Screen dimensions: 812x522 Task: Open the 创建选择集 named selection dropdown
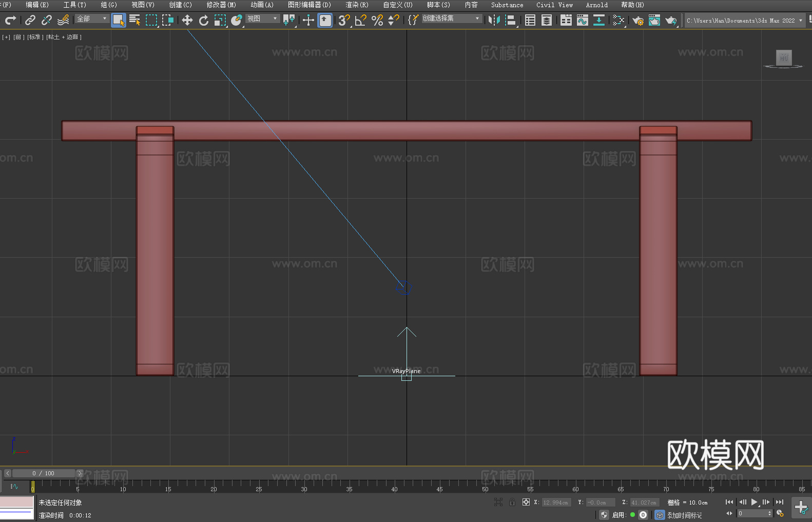point(452,18)
